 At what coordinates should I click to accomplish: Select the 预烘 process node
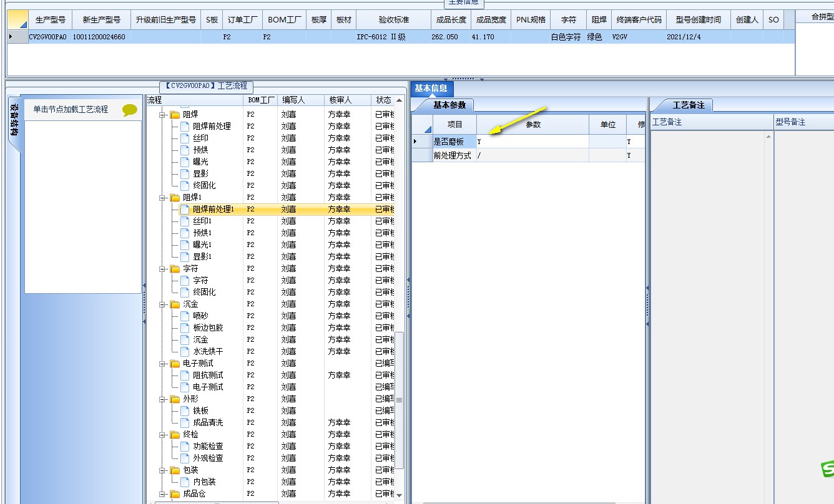coord(200,150)
